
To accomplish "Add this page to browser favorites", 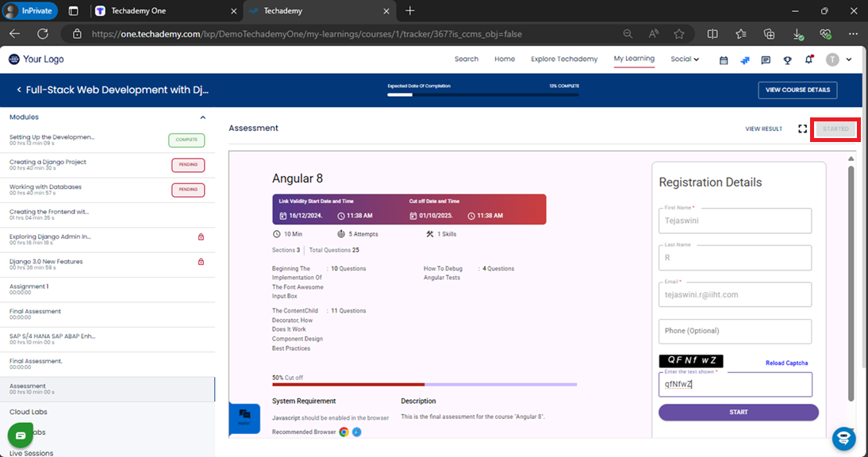I will (x=679, y=34).
